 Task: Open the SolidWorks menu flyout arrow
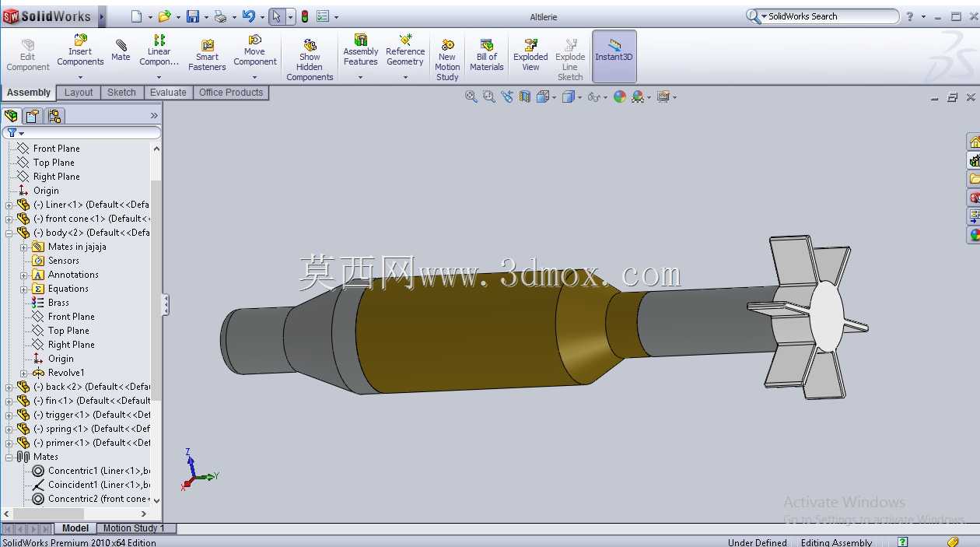pos(103,16)
